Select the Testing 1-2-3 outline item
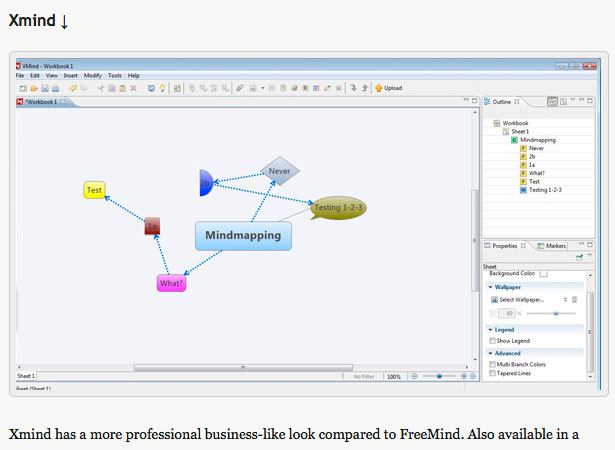Screen dimensions: 615x450 tap(541, 190)
